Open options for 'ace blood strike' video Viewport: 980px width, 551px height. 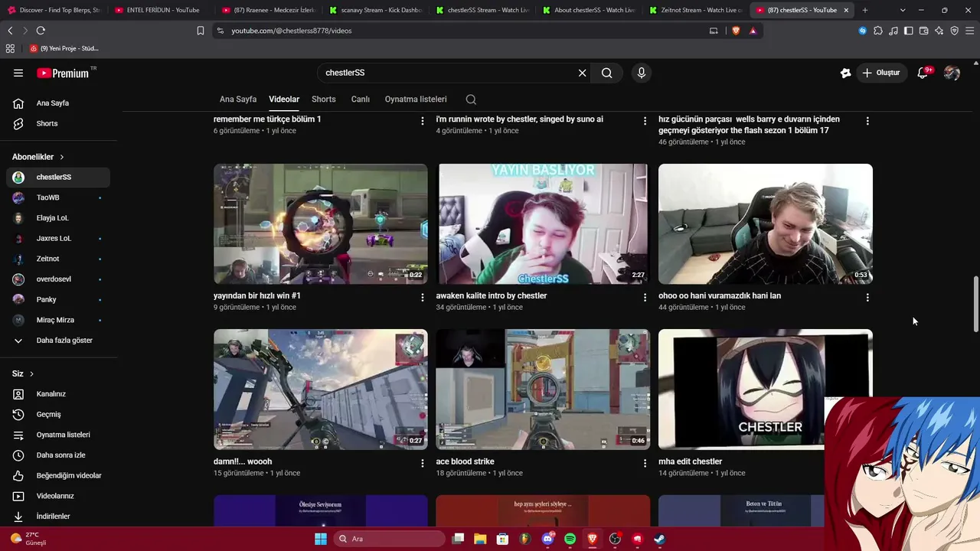click(x=645, y=463)
